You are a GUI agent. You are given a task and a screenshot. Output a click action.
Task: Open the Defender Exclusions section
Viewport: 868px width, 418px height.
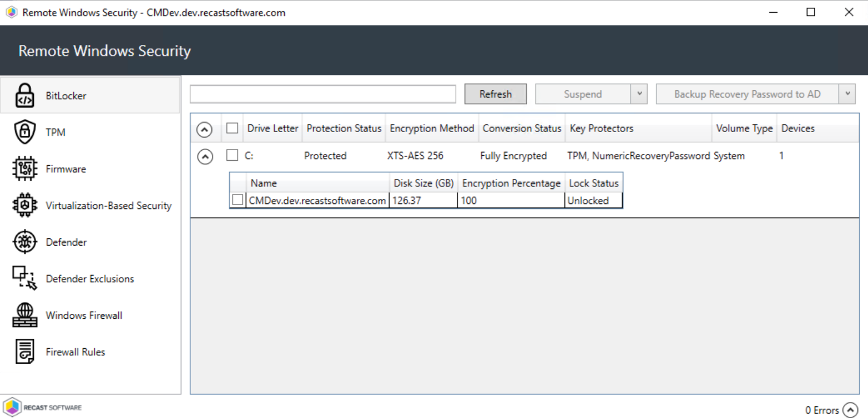tap(90, 278)
